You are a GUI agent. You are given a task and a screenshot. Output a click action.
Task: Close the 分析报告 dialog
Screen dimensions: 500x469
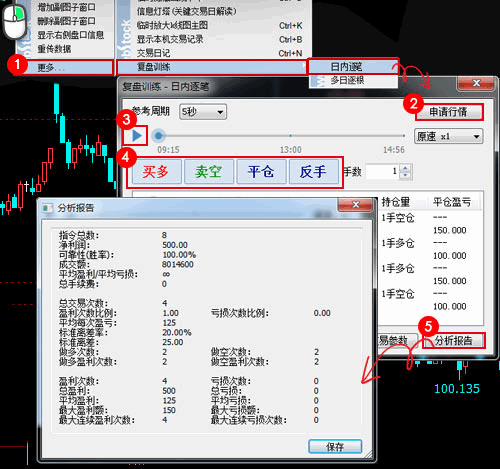coord(355,204)
